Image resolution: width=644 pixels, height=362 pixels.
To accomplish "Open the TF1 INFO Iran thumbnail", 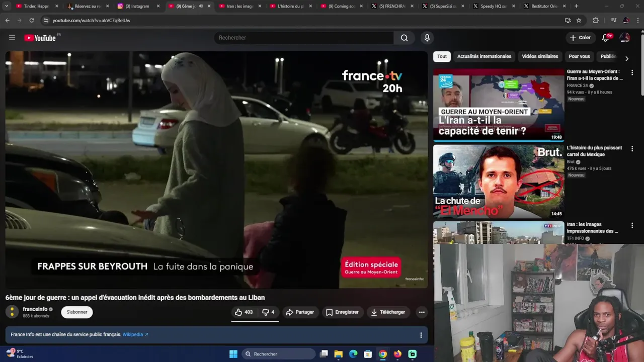I will pyautogui.click(x=499, y=232).
